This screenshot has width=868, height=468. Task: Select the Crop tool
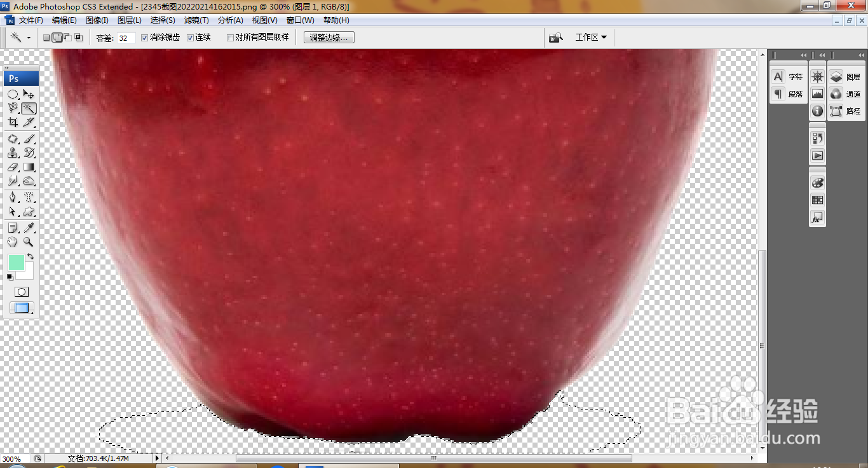click(13, 122)
